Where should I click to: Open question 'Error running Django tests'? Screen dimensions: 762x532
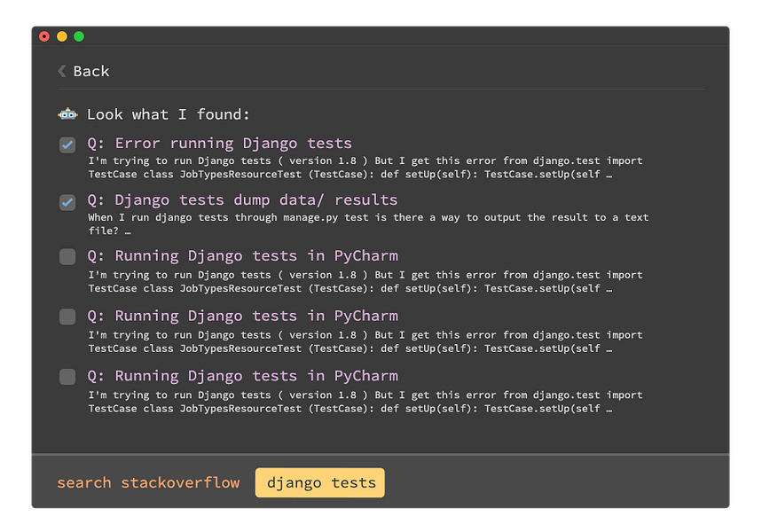click(x=219, y=144)
